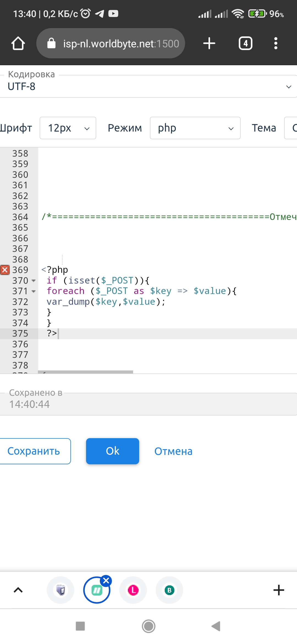
Task: Switch to the green B tab
Action: pos(169,590)
